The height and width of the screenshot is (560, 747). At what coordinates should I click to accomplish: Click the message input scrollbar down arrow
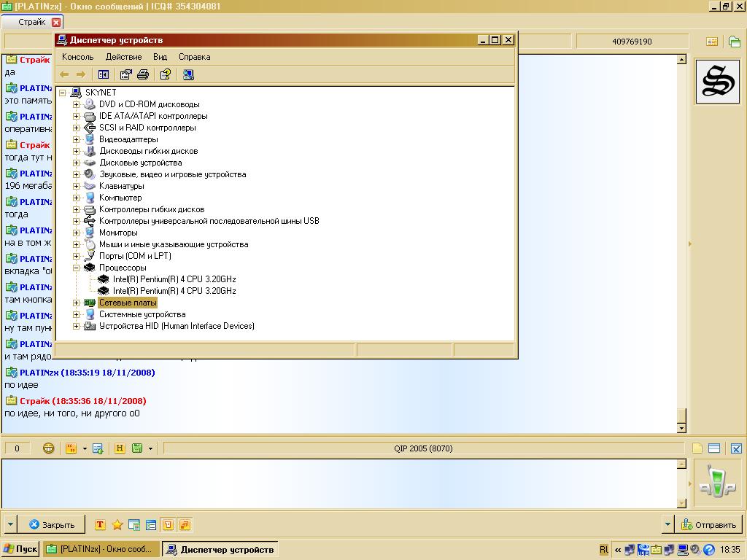click(682, 503)
